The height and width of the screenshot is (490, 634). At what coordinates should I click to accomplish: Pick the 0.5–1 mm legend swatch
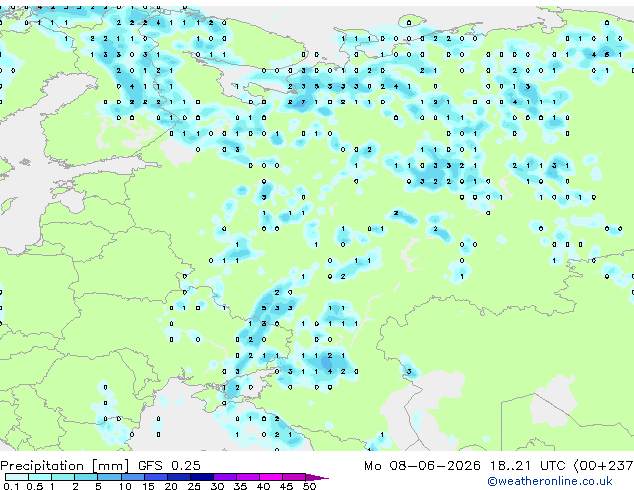[x=40, y=477]
